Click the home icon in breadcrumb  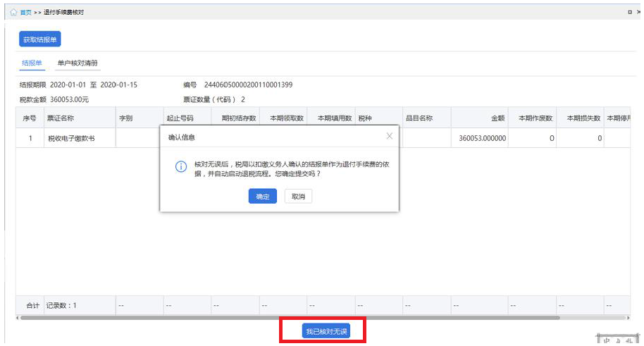tap(13, 12)
